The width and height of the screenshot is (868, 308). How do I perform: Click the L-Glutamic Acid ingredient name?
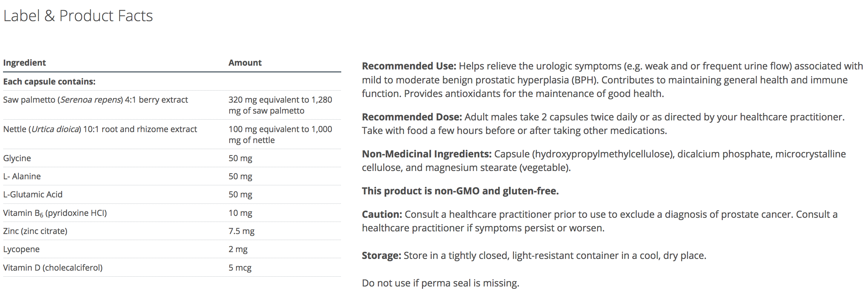click(33, 195)
